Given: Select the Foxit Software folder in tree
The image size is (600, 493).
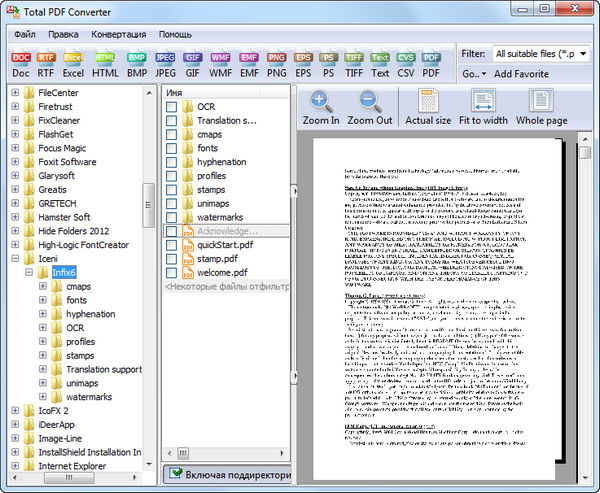Looking at the screenshot, I should click(67, 161).
